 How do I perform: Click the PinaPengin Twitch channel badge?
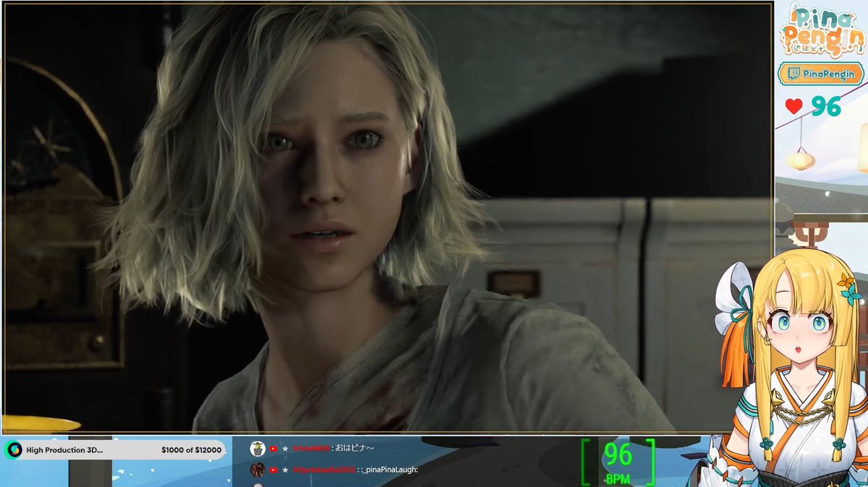(x=820, y=74)
